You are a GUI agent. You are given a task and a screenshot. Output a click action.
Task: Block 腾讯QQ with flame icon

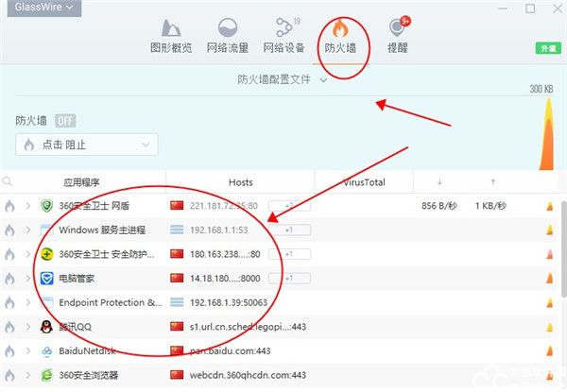pyautogui.click(x=9, y=327)
